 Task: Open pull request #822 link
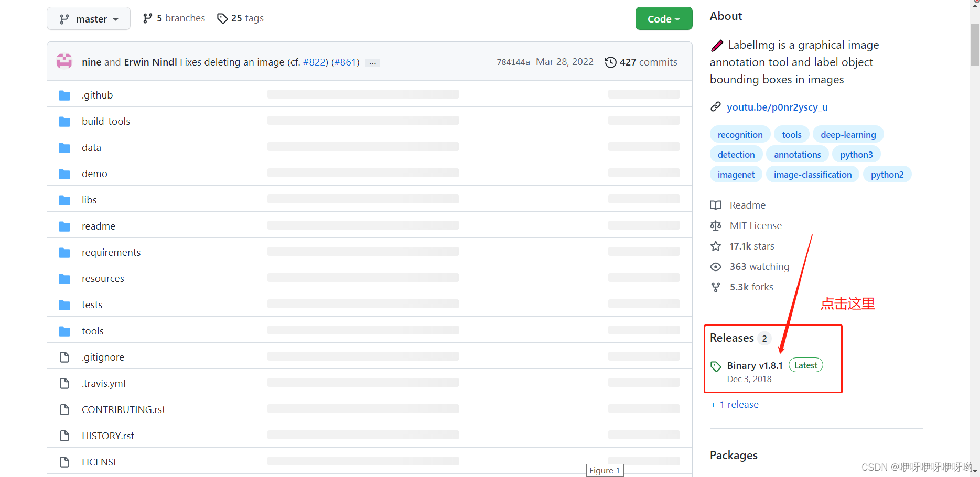coord(315,62)
